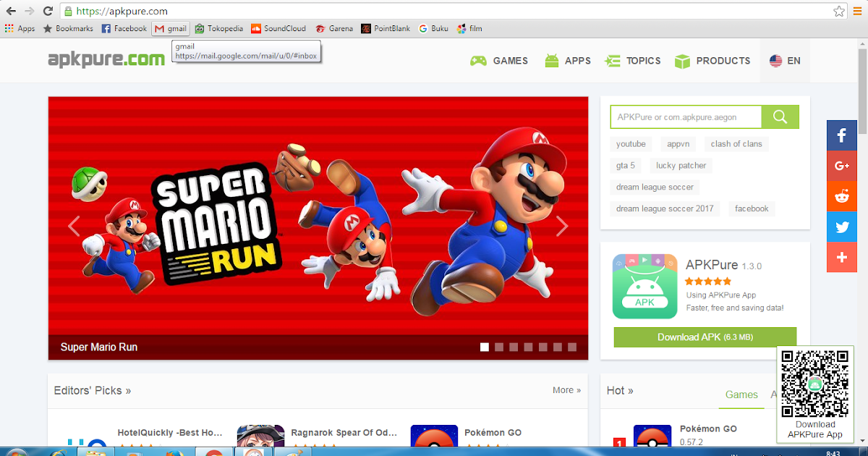Bookmark this page with the star icon

pyautogui.click(x=839, y=11)
